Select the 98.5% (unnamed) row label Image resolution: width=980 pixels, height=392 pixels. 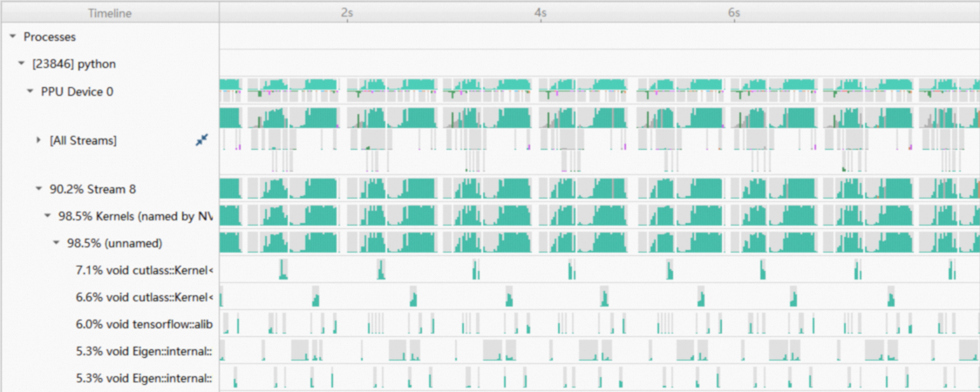pyautogui.click(x=115, y=243)
